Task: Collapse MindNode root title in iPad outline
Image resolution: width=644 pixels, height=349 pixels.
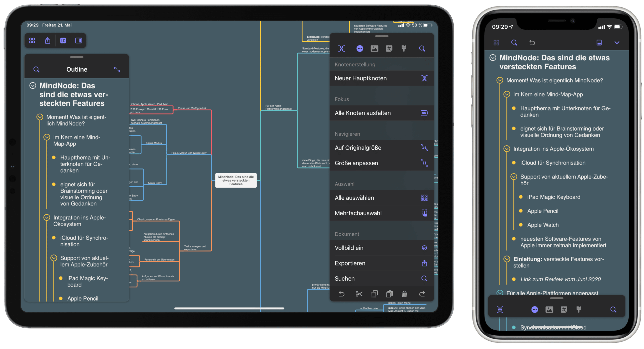Action: tap(33, 85)
